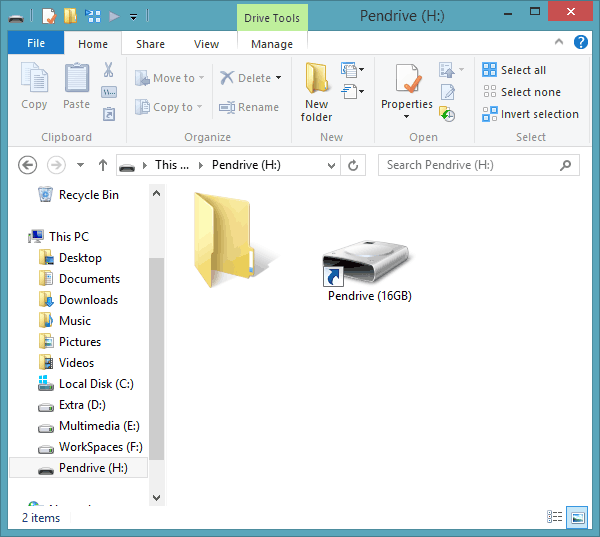Switch to the View ribbon tab
Image resolution: width=600 pixels, height=537 pixels.
(x=207, y=44)
